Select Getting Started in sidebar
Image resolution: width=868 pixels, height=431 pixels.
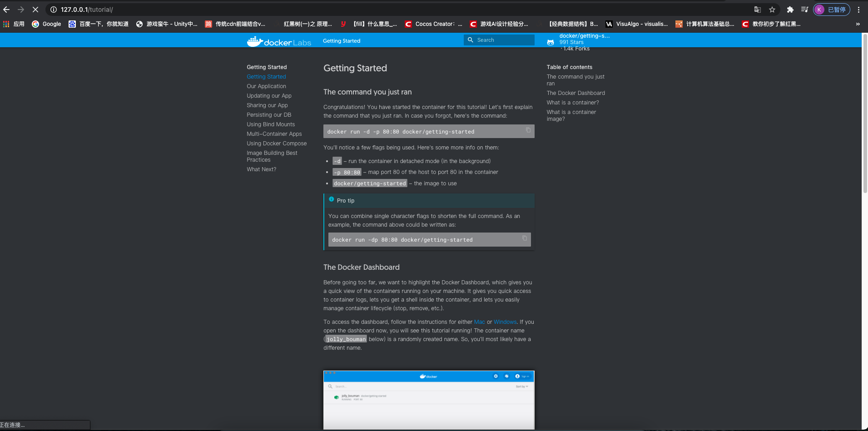coord(266,77)
